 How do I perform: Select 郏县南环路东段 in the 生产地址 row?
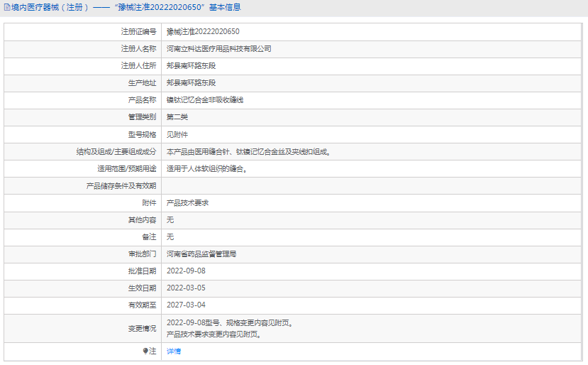(192, 83)
